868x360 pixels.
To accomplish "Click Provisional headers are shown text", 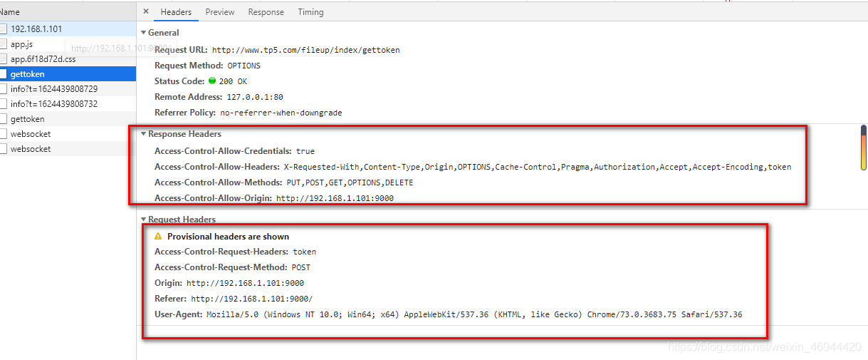I will tap(228, 237).
